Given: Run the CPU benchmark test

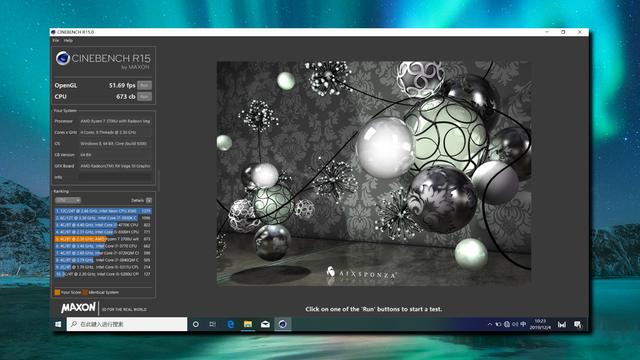Looking at the screenshot, I should (x=144, y=97).
